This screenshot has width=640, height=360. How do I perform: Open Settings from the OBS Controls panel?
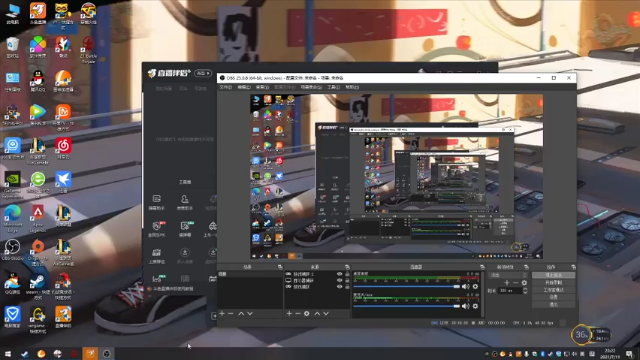pos(553,297)
